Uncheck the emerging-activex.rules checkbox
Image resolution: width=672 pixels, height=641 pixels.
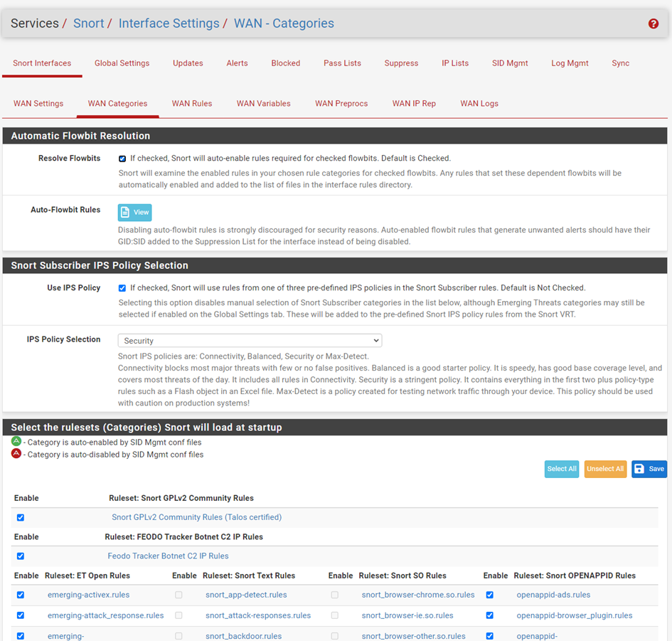(x=21, y=595)
